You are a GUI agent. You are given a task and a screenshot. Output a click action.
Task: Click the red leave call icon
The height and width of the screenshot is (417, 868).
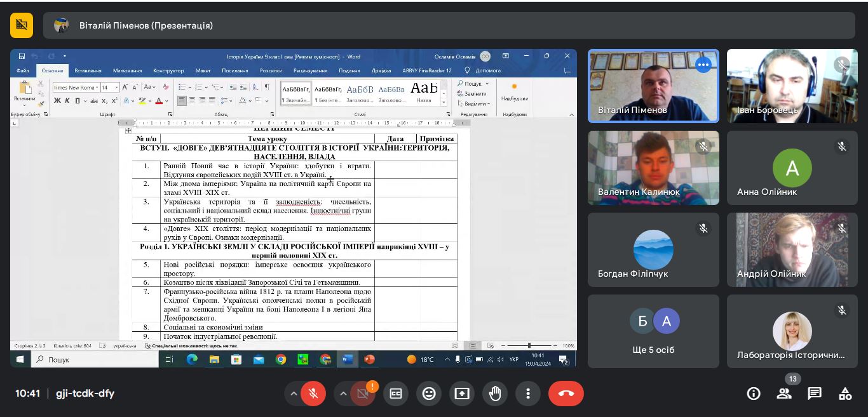coord(566,394)
